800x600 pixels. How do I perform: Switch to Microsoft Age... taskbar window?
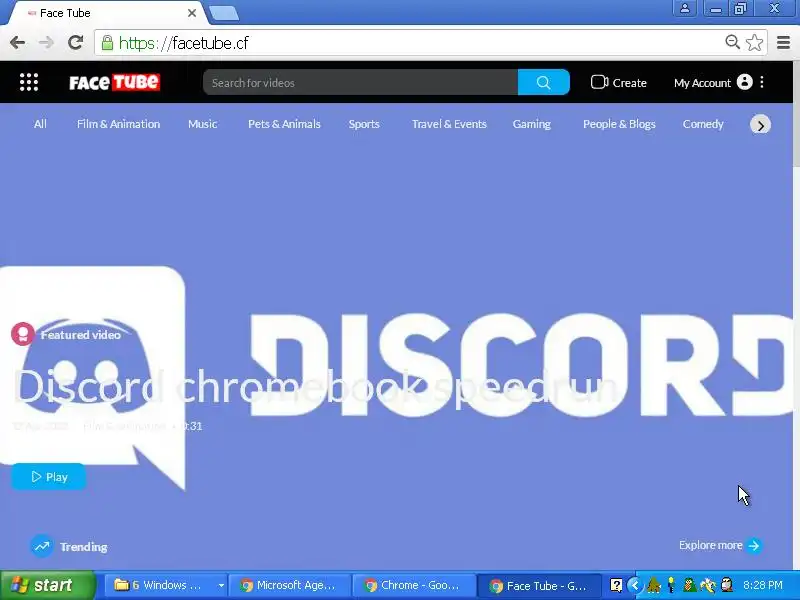click(289, 585)
